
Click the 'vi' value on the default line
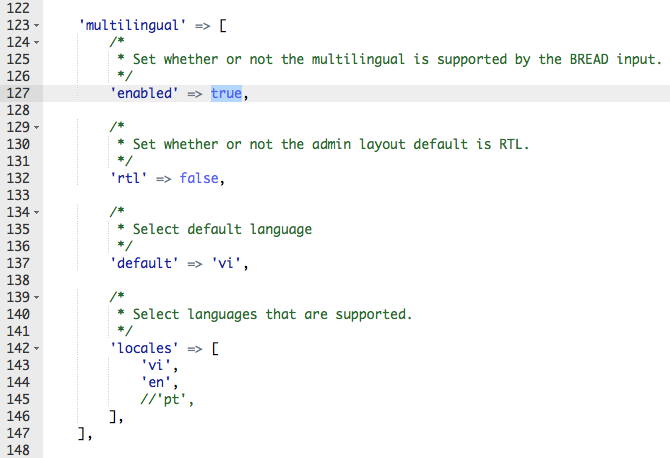(226, 263)
